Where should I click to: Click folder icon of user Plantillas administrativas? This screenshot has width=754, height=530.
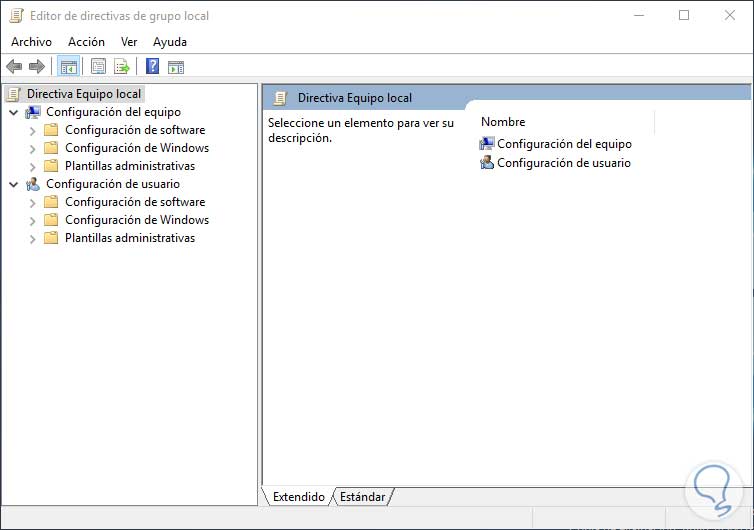click(51, 238)
